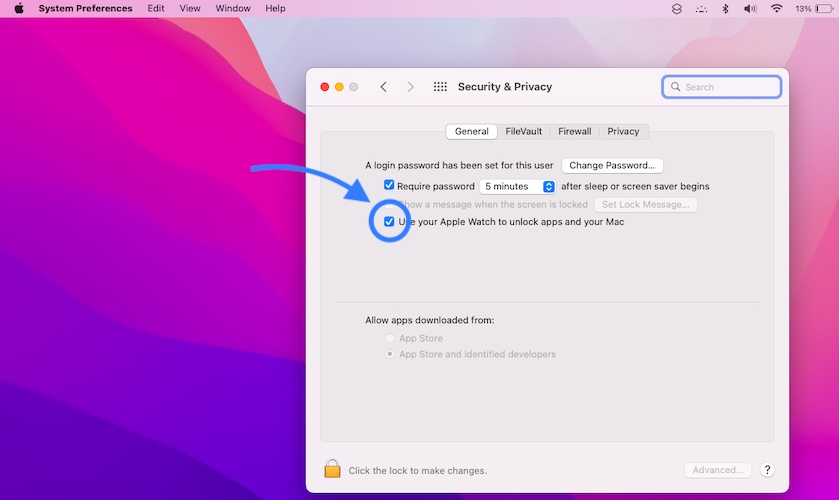839x500 pixels.
Task: Toggle the Require password checkbox
Action: pyautogui.click(x=389, y=185)
